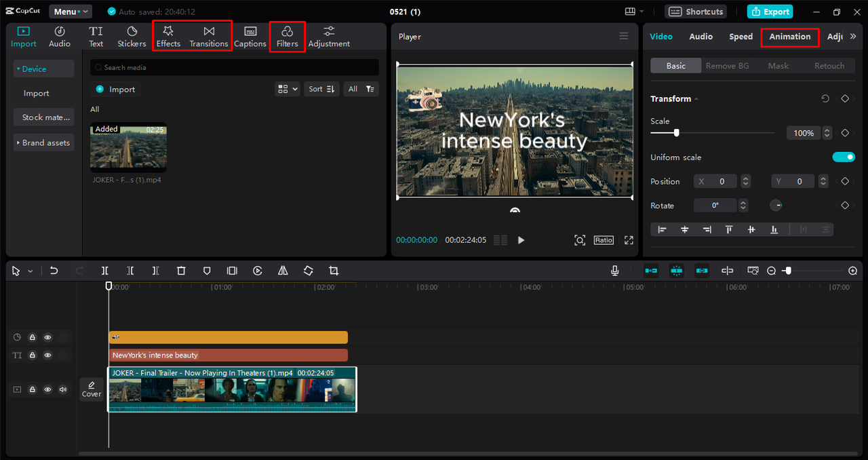Open the Ratio options in player
The image size is (868, 460).
tap(604, 240)
